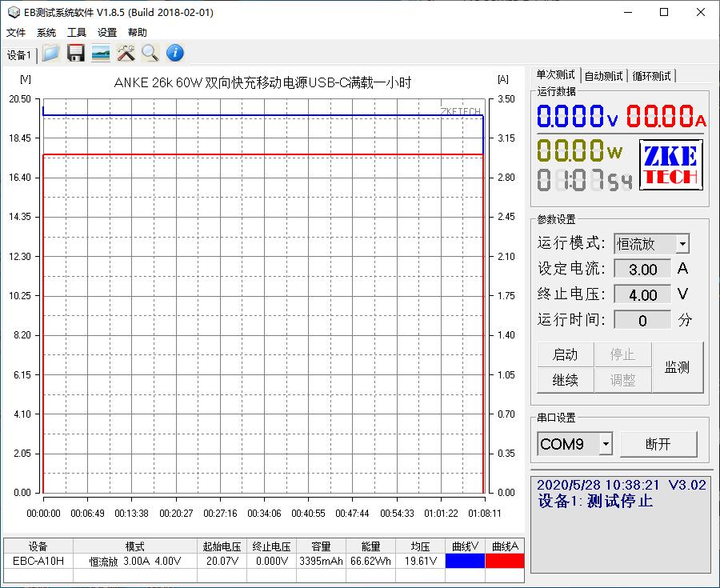Click the 66.62Wh energy cell
The height and width of the screenshot is (588, 720).
(x=370, y=561)
